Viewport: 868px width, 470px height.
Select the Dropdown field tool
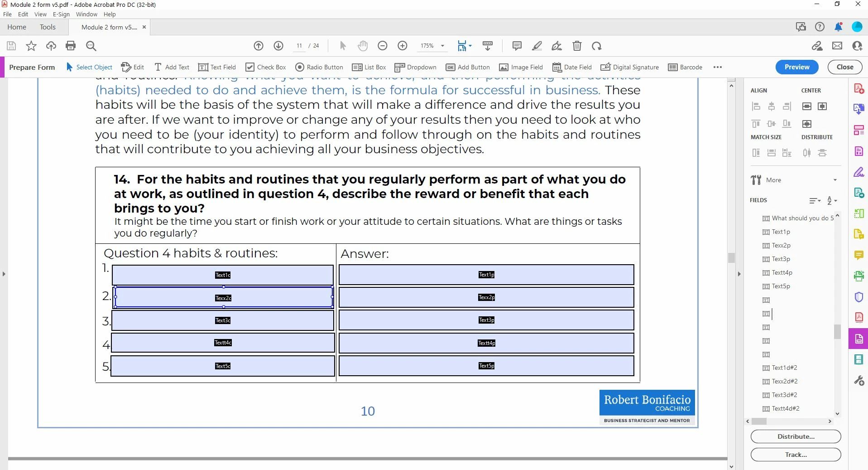415,67
